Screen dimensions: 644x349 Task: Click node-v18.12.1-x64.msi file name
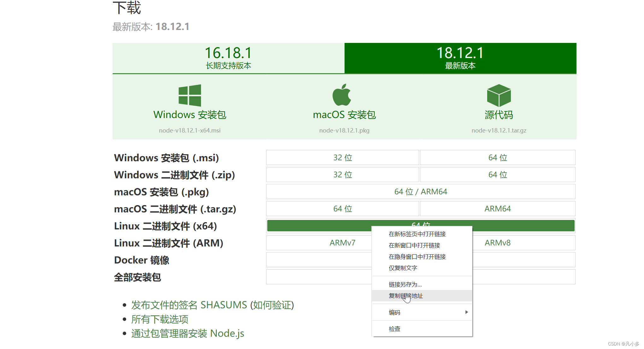[190, 130]
